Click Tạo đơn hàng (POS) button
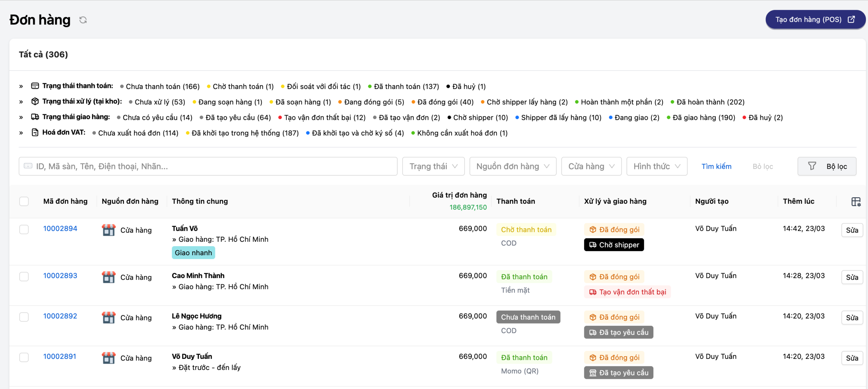 tap(815, 20)
